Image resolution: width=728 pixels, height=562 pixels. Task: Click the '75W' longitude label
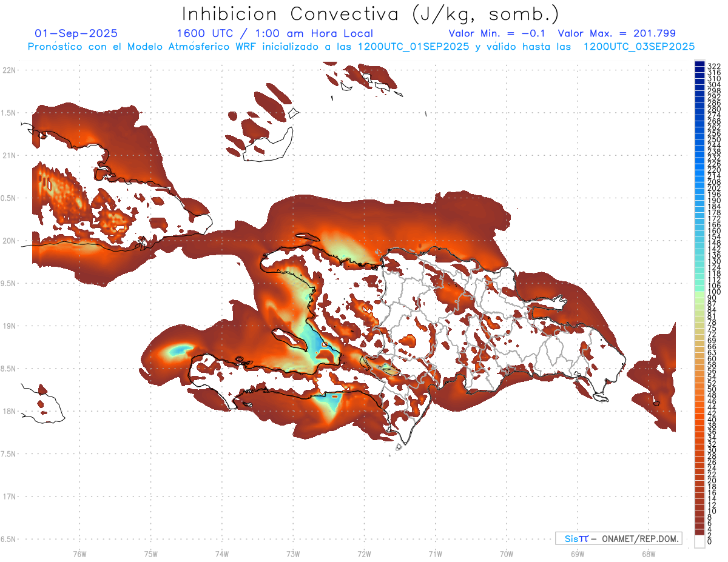[150, 553]
